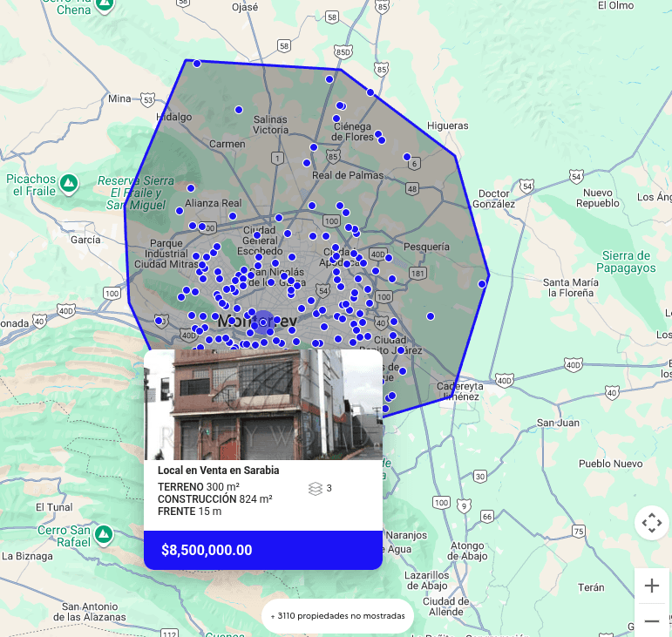Open the property photo in the listing card

coord(262,403)
